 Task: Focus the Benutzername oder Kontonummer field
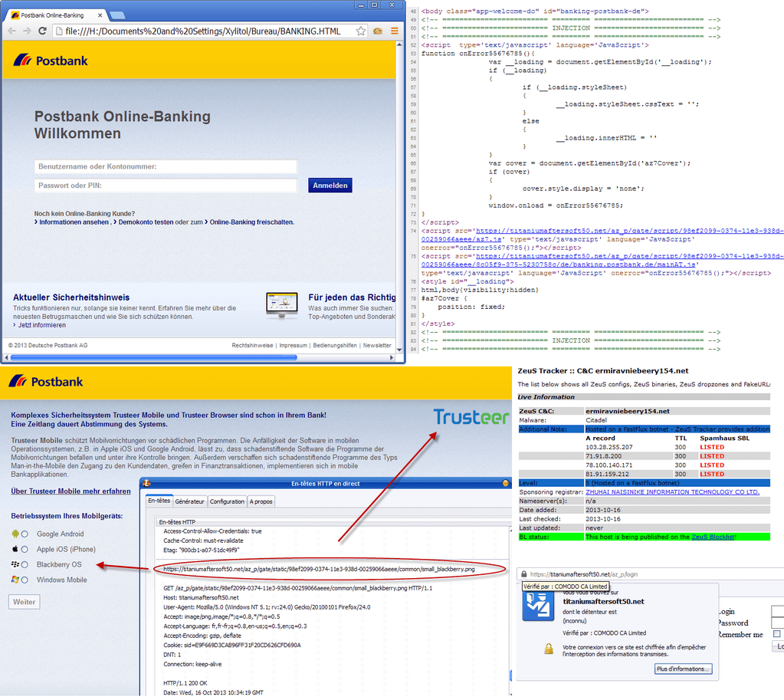pos(166,166)
